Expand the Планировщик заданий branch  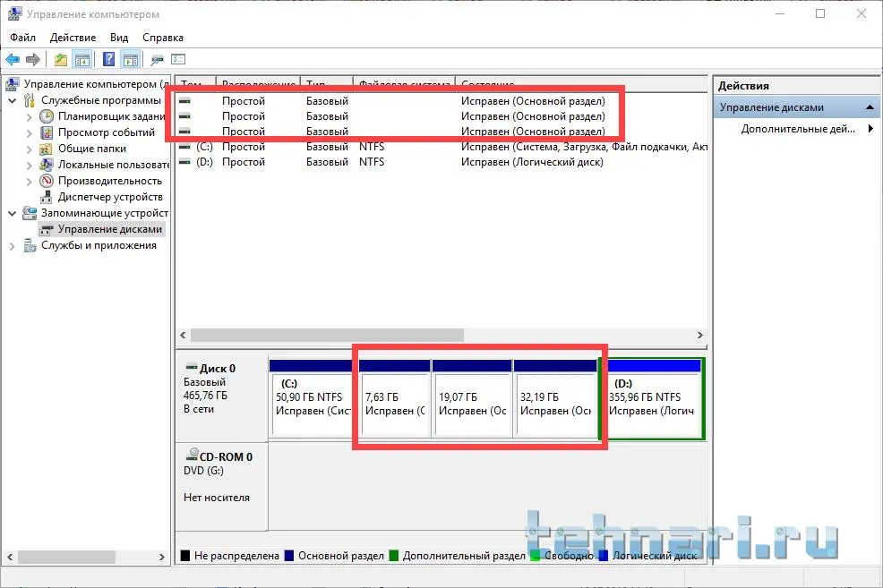(30, 117)
